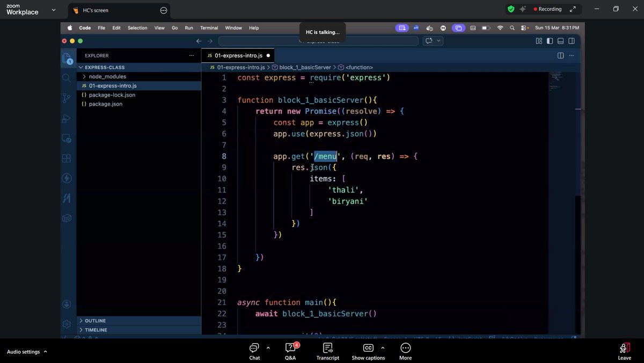Image resolution: width=644 pixels, height=363 pixels.
Task: Go forward with the navigation arrow
Action: 210,41
